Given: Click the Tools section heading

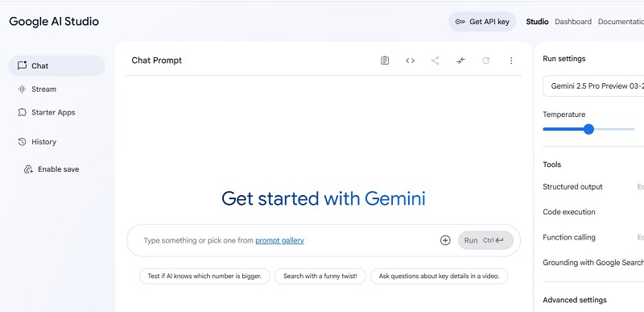Looking at the screenshot, I should [551, 164].
